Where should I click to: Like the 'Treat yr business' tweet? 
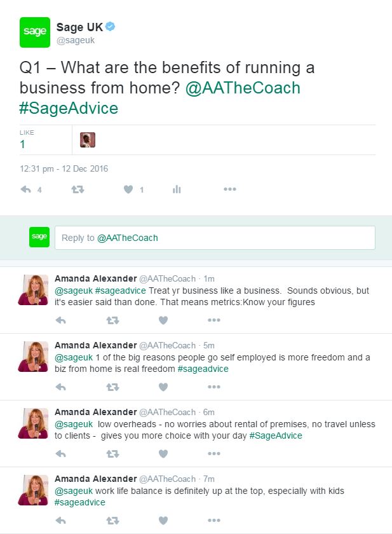163,320
